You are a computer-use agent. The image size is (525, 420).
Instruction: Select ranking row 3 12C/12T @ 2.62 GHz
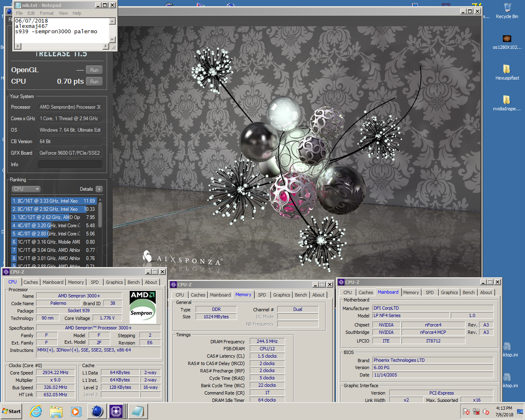(54, 217)
